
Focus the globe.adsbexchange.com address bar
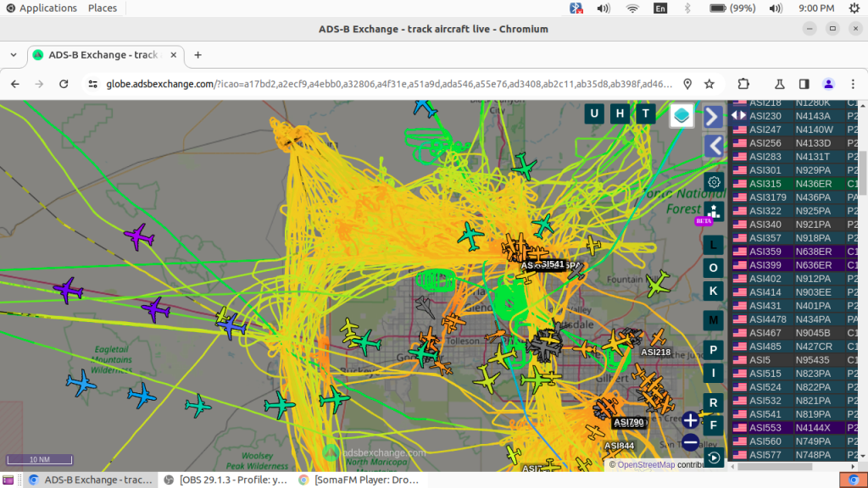(x=389, y=84)
